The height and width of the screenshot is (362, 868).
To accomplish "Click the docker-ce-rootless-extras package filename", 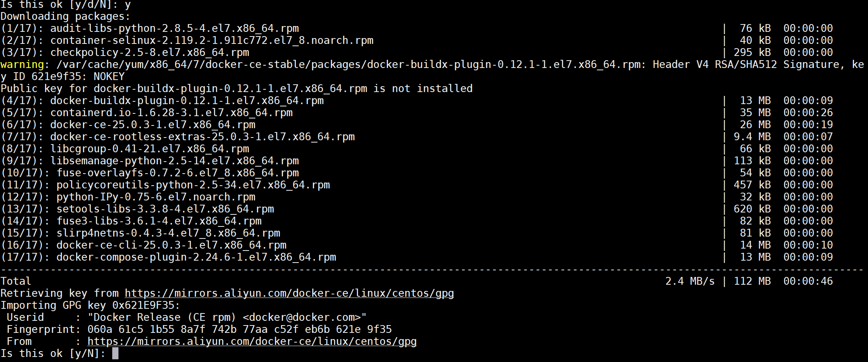I will pyautogui.click(x=202, y=137).
